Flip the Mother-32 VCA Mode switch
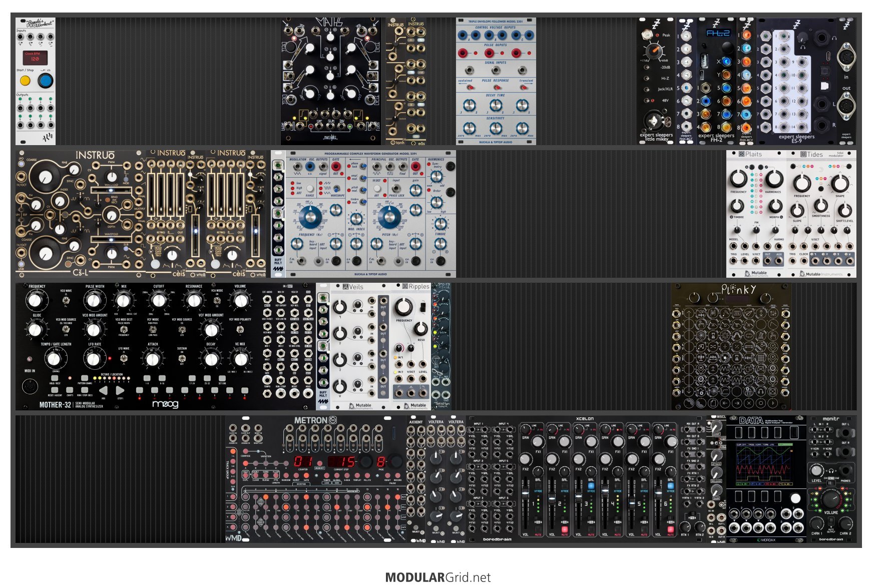This screenshot has height=588, width=877. pos(217,300)
